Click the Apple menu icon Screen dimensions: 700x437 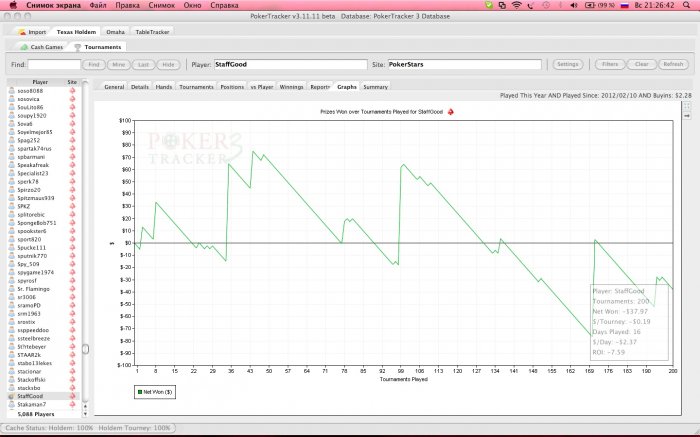11,6
